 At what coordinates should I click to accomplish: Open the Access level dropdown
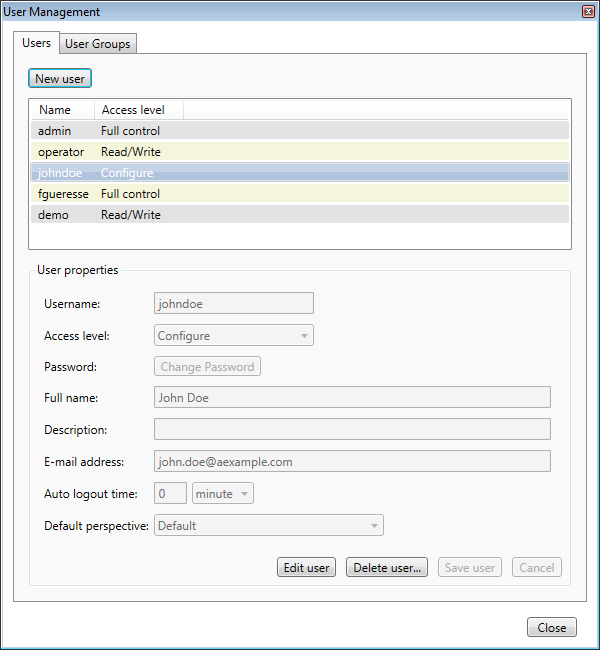pos(234,336)
